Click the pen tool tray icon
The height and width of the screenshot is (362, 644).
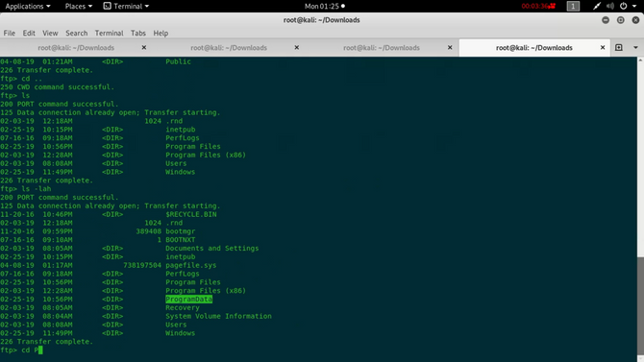596,6
